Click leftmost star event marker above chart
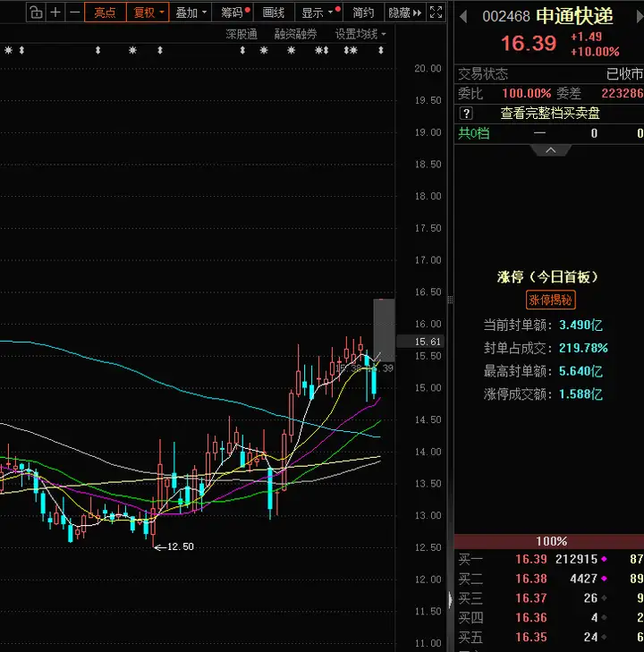The height and width of the screenshot is (652, 644). (x=8, y=50)
